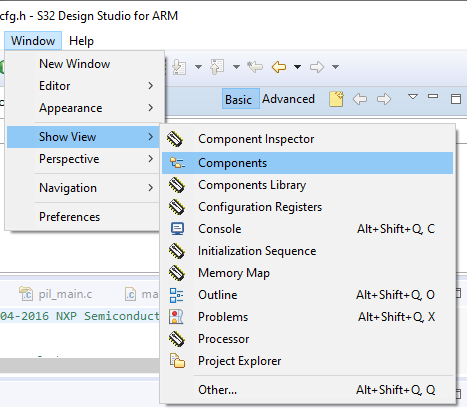
Task: Click the Perspective submenu chevron
Action: pos(151,159)
